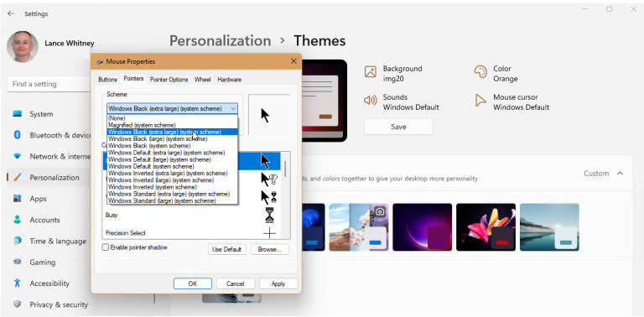This screenshot has width=644, height=317.
Task: Choose Windows Inverted (system scheme) option
Action: 153,187
